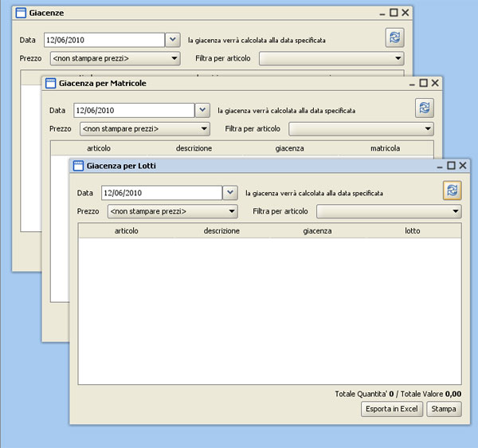Refresh the Giacenza per Lotti results
Viewport: 478px width, 448px height.
click(453, 190)
